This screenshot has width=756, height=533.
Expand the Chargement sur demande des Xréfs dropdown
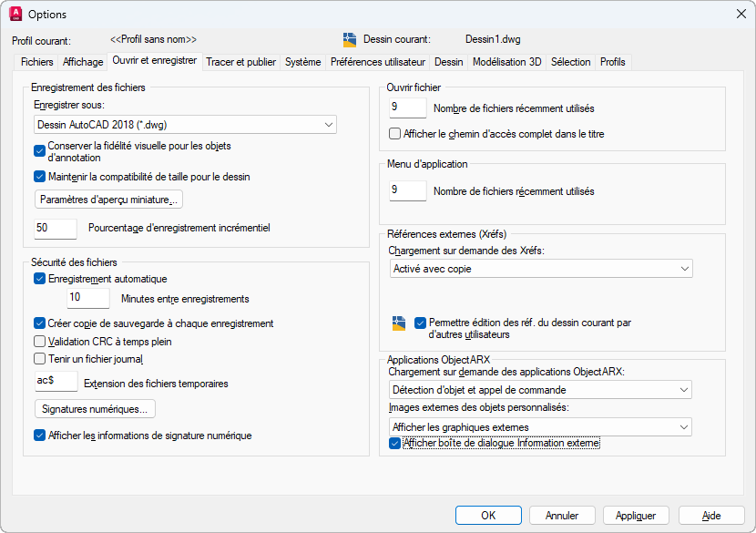pyautogui.click(x=540, y=269)
